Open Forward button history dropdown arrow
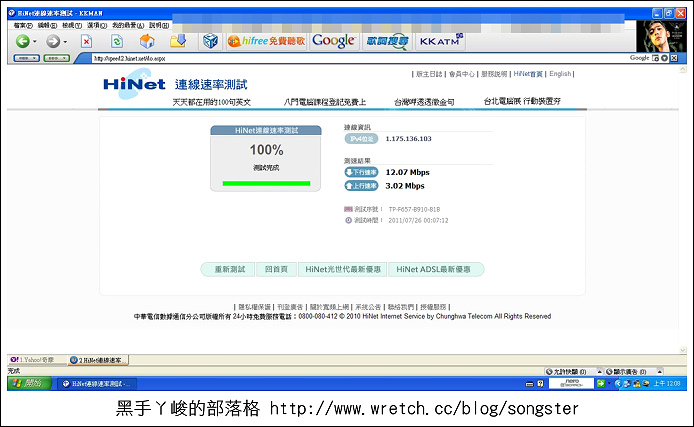694x427 pixels. coord(65,42)
